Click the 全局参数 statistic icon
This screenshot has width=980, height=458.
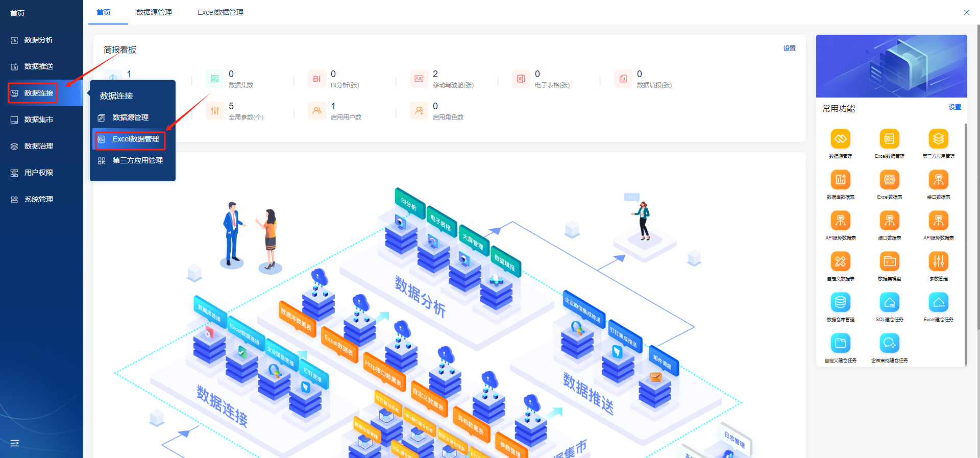point(215,111)
